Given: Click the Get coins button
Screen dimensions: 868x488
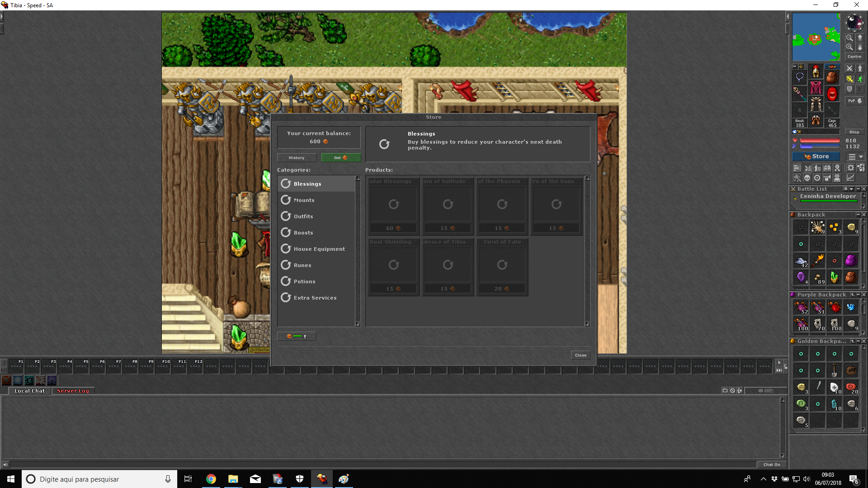Looking at the screenshot, I should (x=341, y=157).
